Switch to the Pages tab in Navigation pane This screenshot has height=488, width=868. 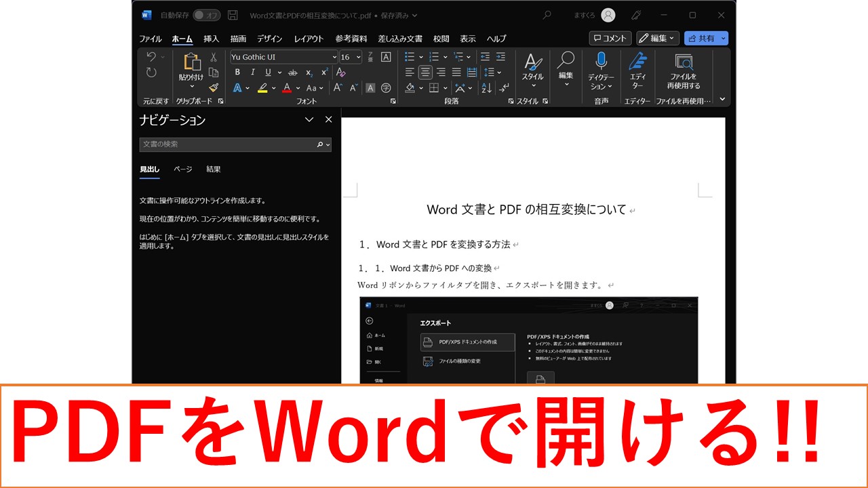(x=183, y=169)
